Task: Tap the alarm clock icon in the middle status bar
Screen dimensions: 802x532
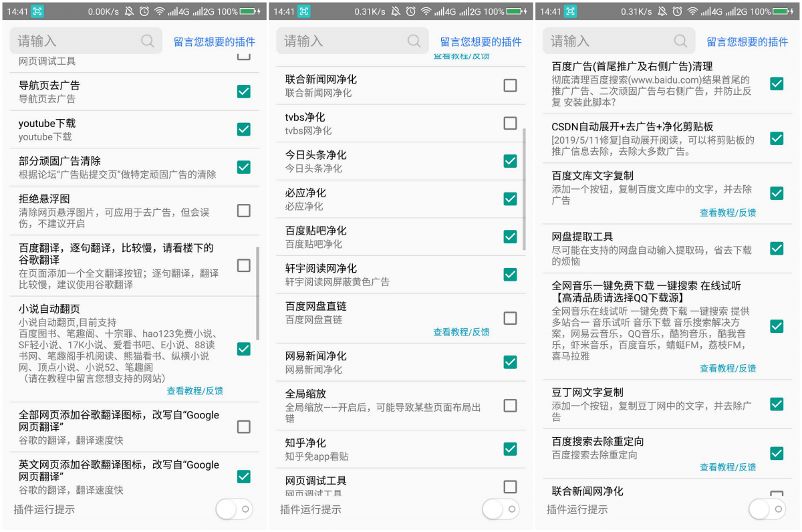Action: point(410,11)
